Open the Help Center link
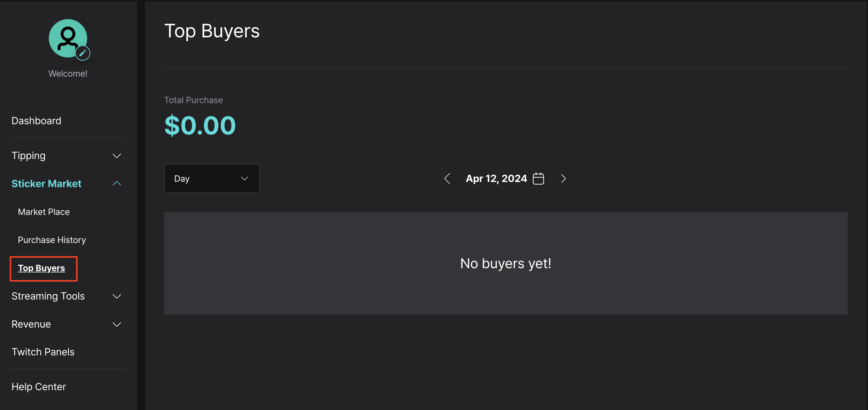Screen dimensions: 868x410 click(39, 386)
